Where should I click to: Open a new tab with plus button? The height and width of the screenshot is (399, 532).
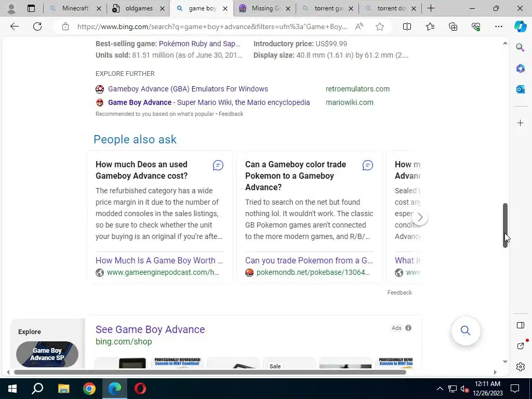[431, 8]
